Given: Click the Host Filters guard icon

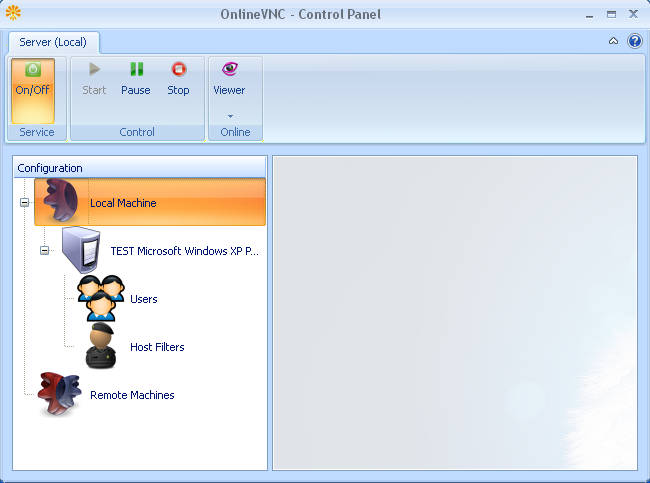Looking at the screenshot, I should tap(101, 346).
